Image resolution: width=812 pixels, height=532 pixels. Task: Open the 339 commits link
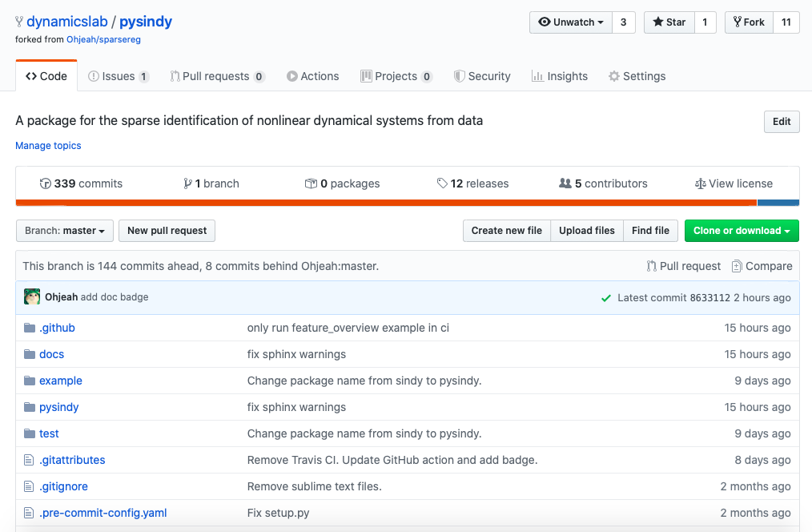(82, 183)
